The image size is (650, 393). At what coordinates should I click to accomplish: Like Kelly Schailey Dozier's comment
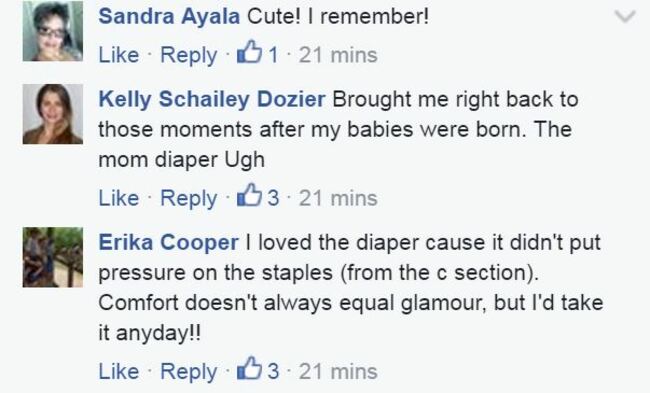coord(119,198)
